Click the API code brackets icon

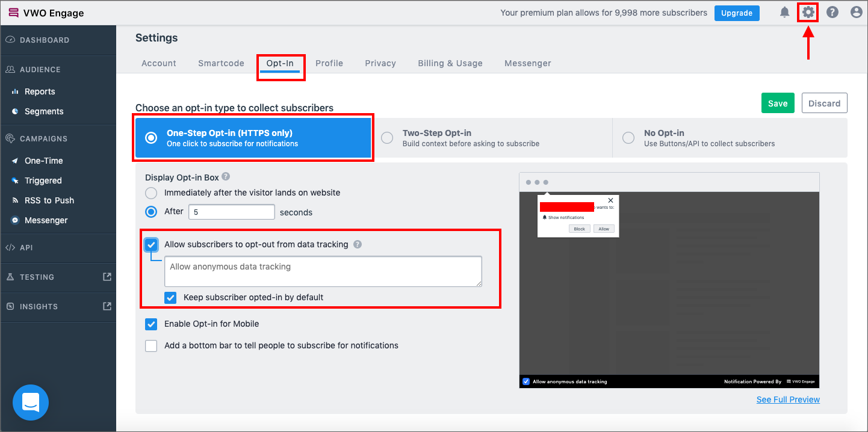tap(10, 247)
